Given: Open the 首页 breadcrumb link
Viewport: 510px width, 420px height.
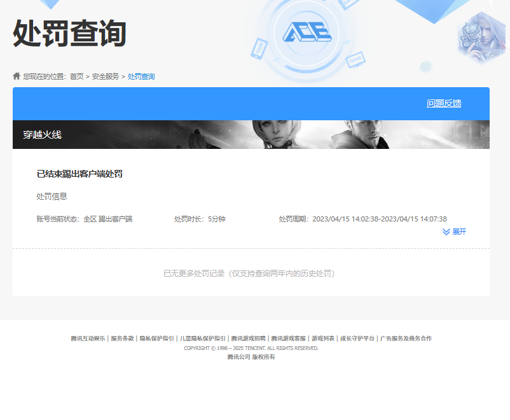Looking at the screenshot, I should 77,76.
